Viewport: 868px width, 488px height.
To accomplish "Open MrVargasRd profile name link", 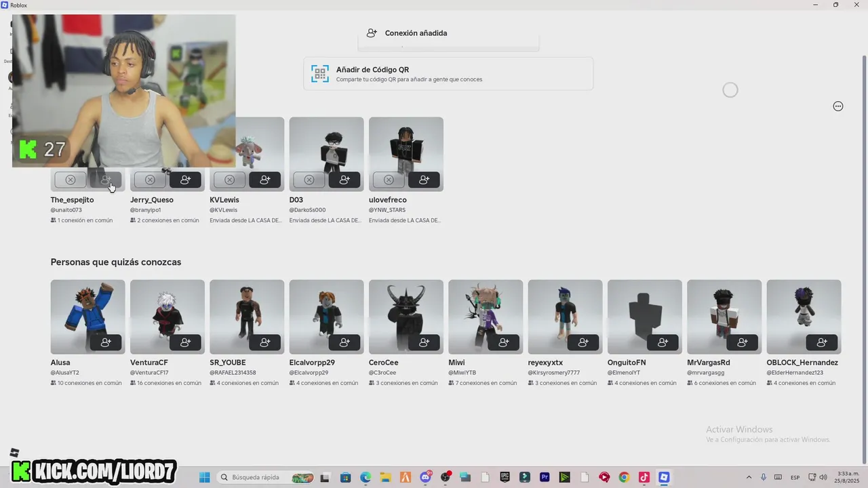I will point(709,363).
